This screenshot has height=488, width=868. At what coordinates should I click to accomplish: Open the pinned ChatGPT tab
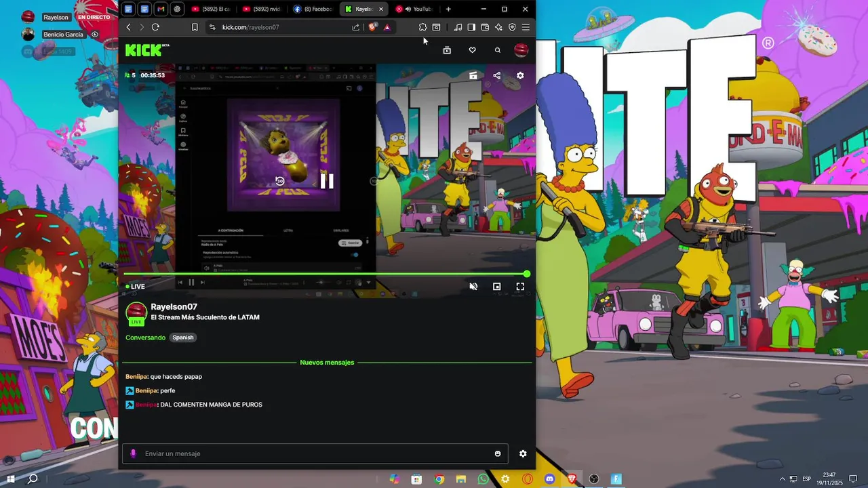pos(177,9)
